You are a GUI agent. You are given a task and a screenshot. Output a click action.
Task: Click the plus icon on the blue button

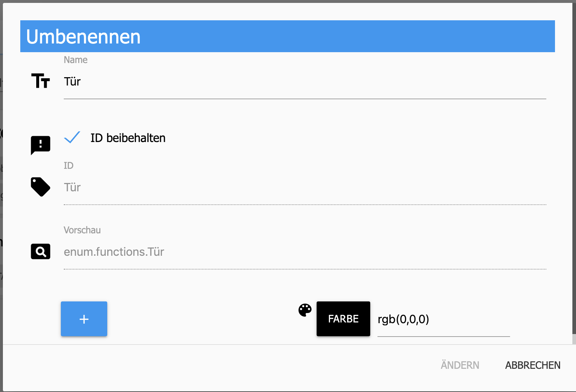pos(84,319)
